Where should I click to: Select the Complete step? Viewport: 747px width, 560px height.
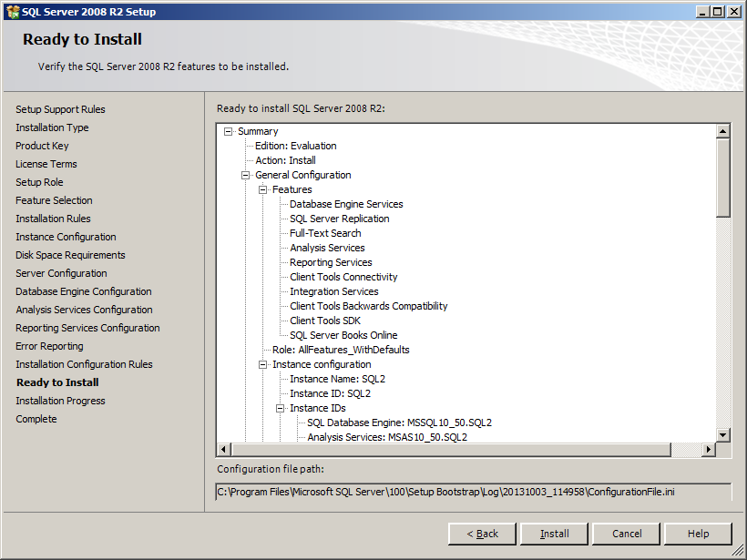tap(36, 419)
